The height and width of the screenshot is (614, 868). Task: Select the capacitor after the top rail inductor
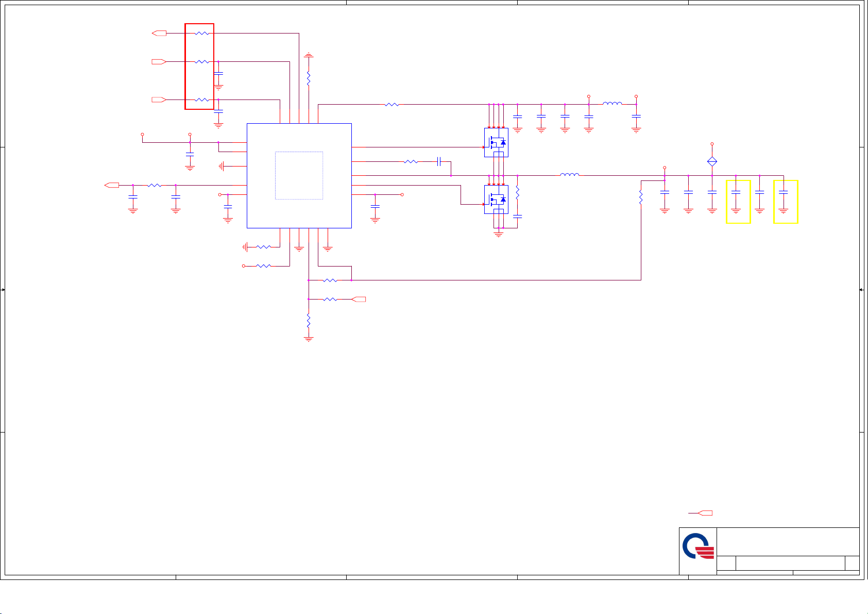coord(636,117)
